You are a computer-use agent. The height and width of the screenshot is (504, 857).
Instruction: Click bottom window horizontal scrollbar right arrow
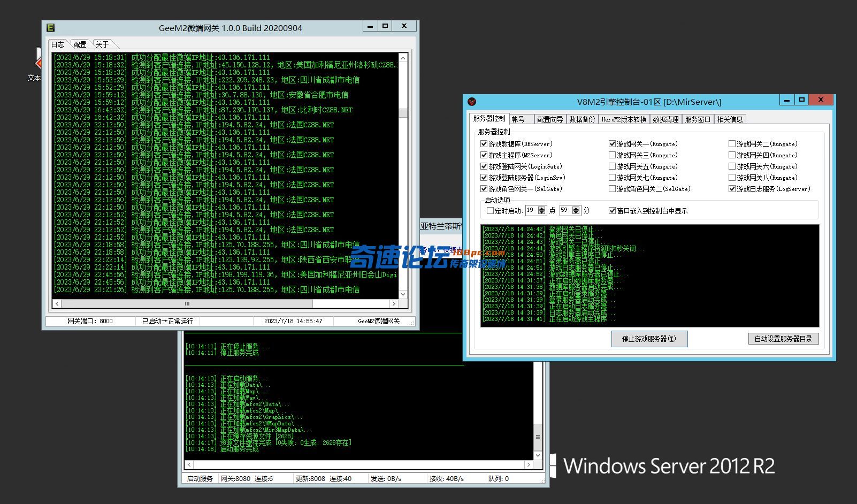[x=529, y=464]
